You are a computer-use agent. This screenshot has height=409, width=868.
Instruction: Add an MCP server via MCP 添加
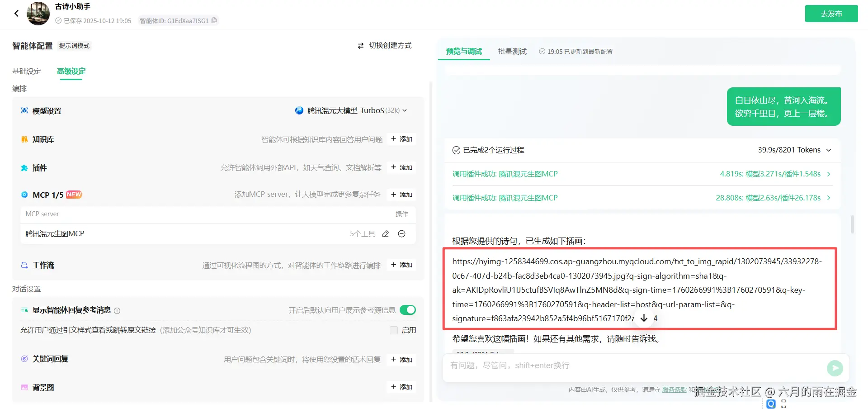[x=401, y=195]
